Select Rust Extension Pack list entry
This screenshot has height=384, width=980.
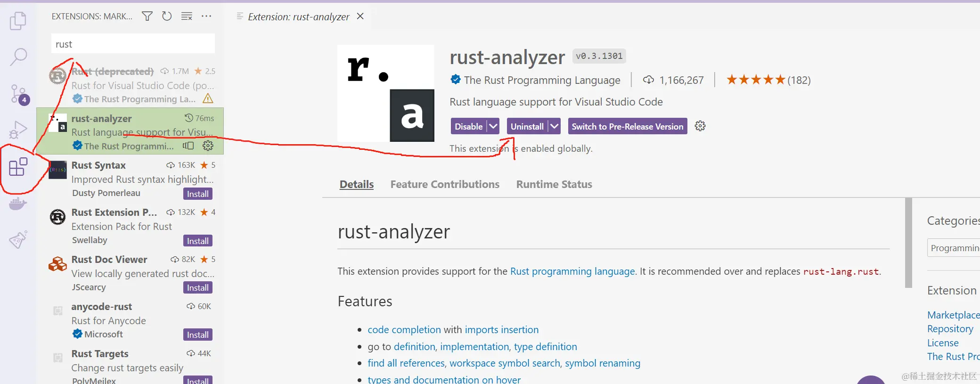(130, 226)
